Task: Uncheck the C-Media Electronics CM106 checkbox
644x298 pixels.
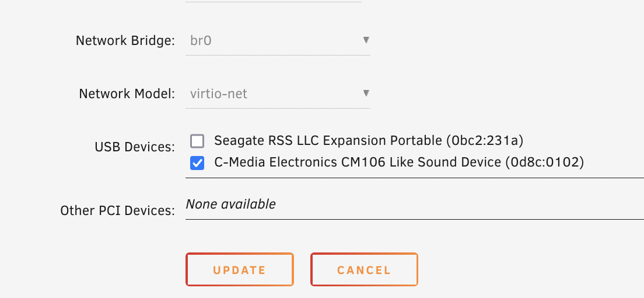Action: click(197, 163)
